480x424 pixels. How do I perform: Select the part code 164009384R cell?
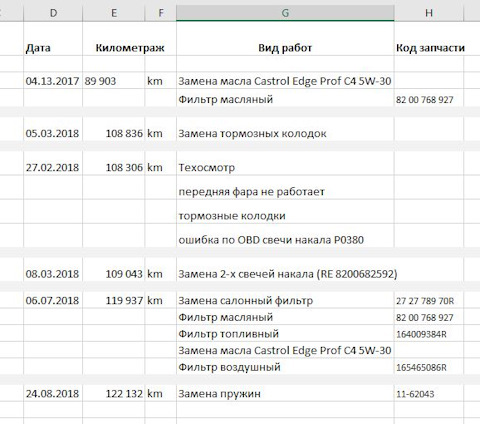[429, 334]
